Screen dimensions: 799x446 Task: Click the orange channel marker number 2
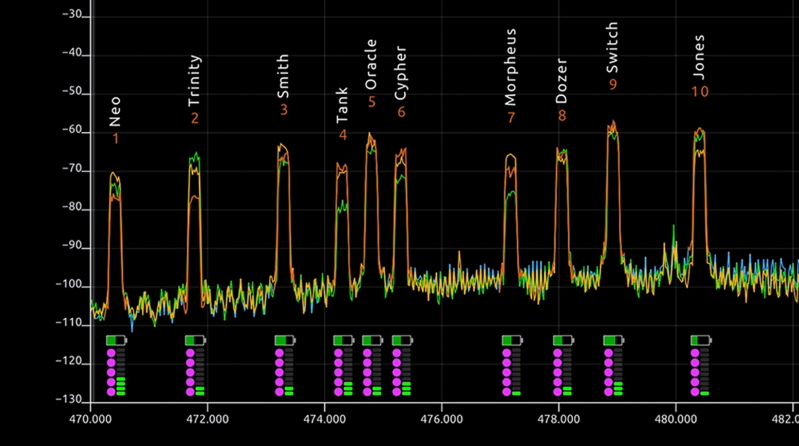point(194,119)
